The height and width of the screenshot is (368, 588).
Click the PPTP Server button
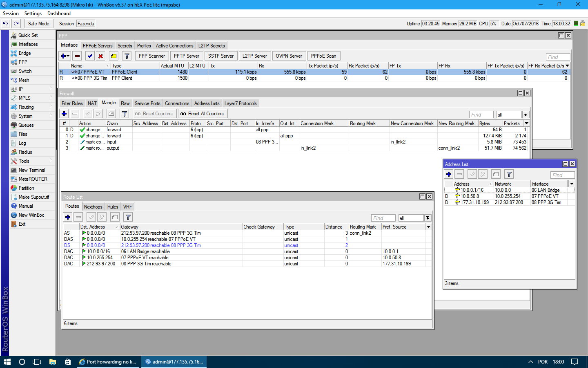pos(187,56)
